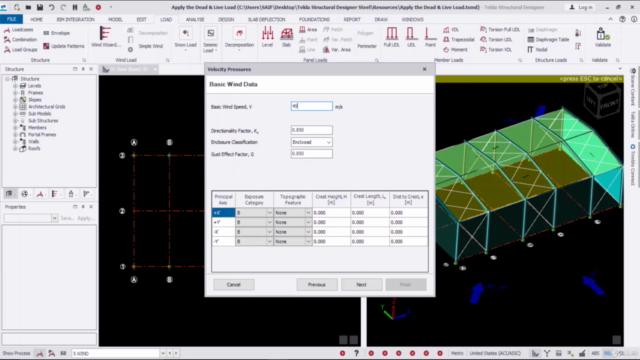
Task: Launch the Wind Wizard
Action: click(x=106, y=37)
